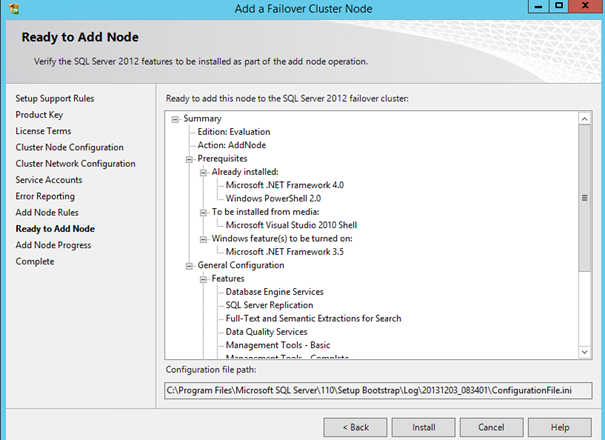Click the Install button

pyautogui.click(x=422, y=426)
